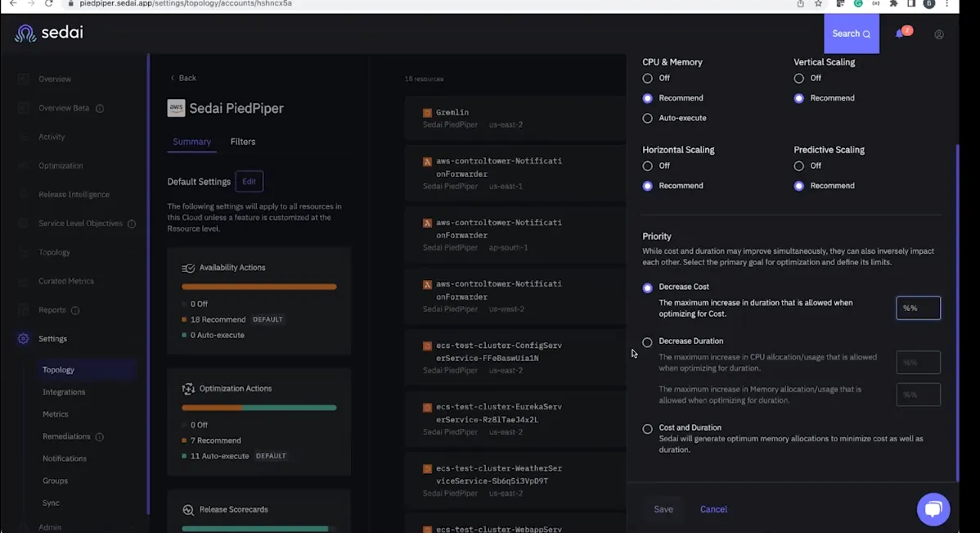980x533 pixels.
Task: Open the browser three-dot menu
Action: pyautogui.click(x=947, y=4)
